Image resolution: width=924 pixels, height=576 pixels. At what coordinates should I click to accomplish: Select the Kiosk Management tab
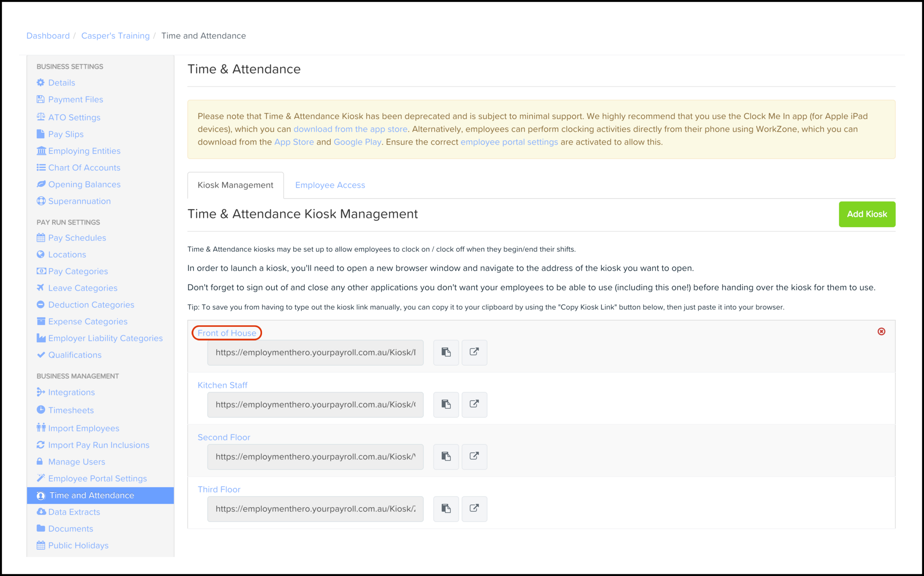coord(235,185)
